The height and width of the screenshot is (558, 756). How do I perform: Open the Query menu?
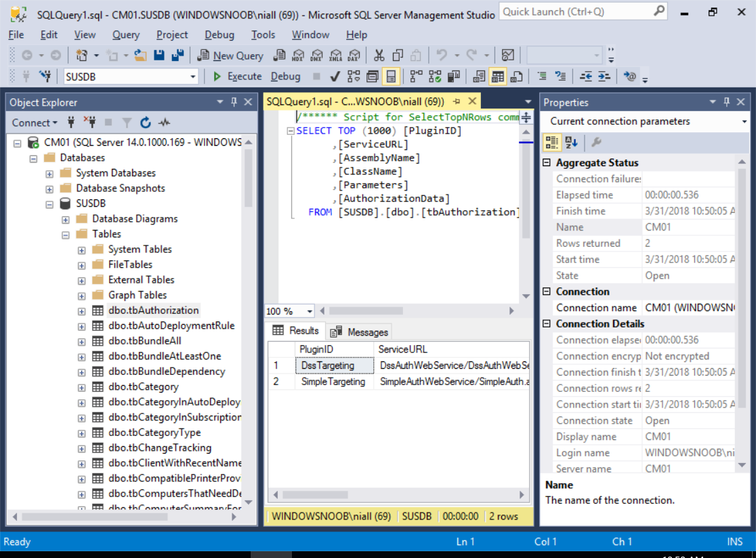(126, 35)
